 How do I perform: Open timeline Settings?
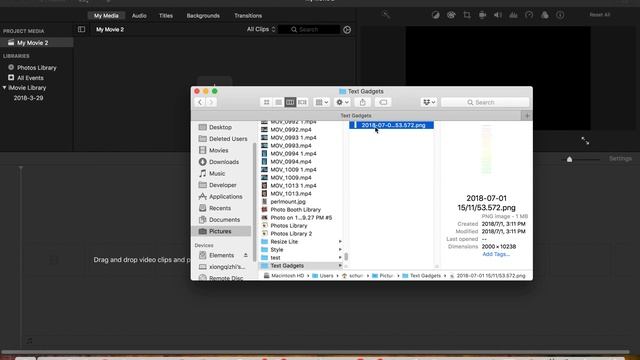pos(620,158)
